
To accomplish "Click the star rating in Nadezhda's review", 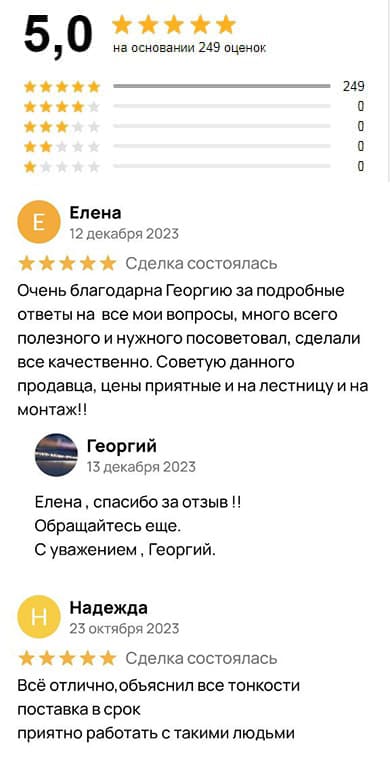I will pyautogui.click(x=67, y=658).
